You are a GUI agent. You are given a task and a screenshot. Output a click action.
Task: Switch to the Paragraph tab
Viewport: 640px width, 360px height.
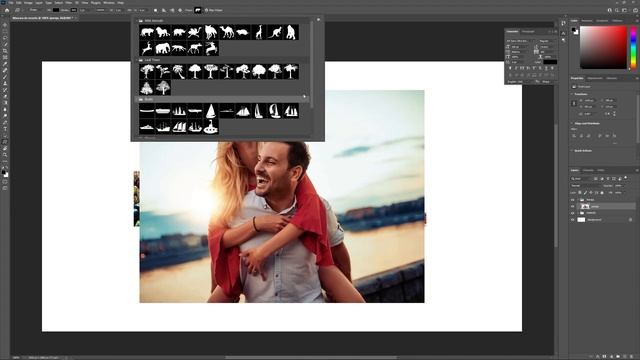click(528, 31)
